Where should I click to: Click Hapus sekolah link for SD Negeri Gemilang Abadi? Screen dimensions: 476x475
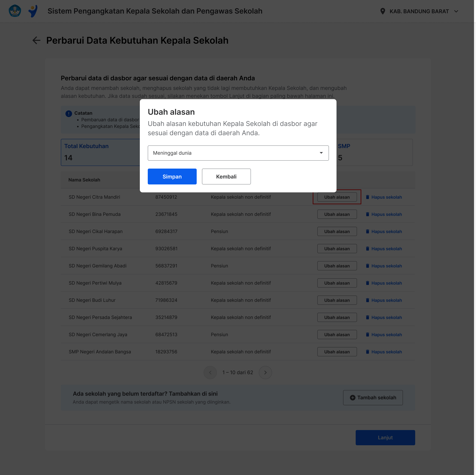pyautogui.click(x=387, y=266)
